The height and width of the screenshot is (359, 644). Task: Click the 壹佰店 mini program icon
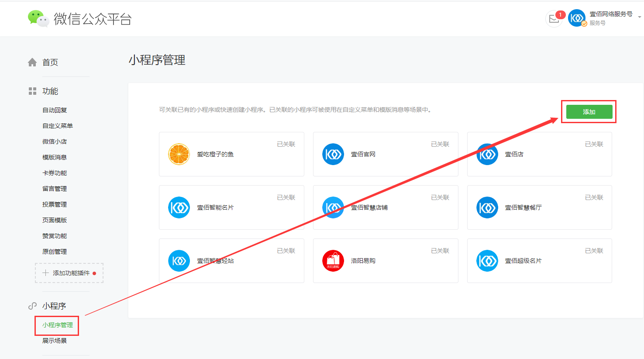point(487,154)
